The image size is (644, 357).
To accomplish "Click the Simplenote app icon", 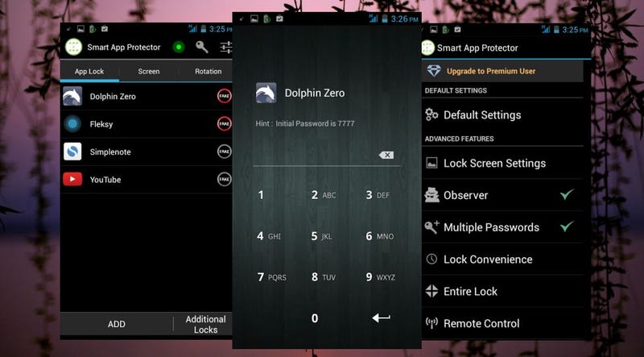I will click(x=72, y=152).
